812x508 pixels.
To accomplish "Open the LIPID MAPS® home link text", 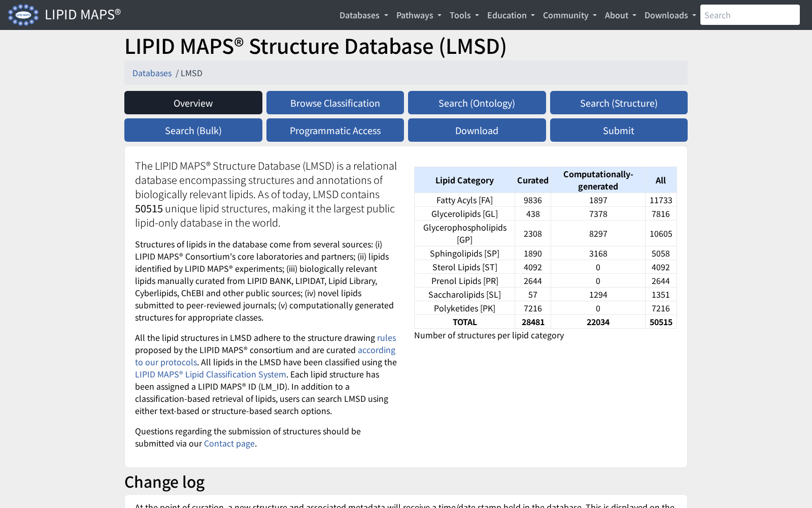I will [83, 15].
